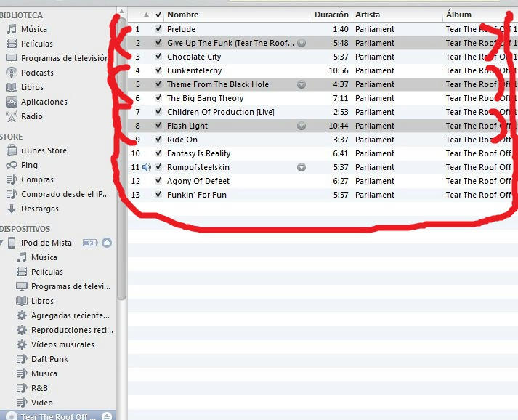Viewport: 518px width, 420px height.
Task: Open the iTunes Store bag icon
Action: [x=12, y=150]
